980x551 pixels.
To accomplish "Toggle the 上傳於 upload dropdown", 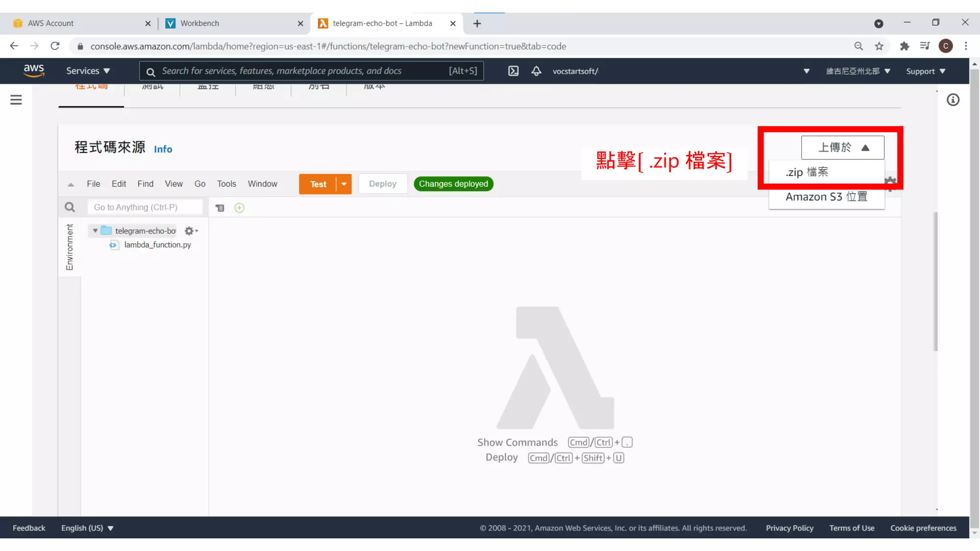I will pyautogui.click(x=843, y=147).
